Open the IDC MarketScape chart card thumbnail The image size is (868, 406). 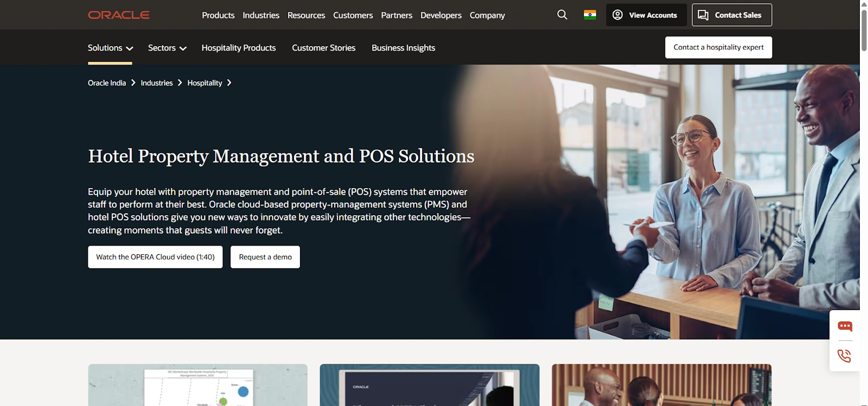pos(197,385)
